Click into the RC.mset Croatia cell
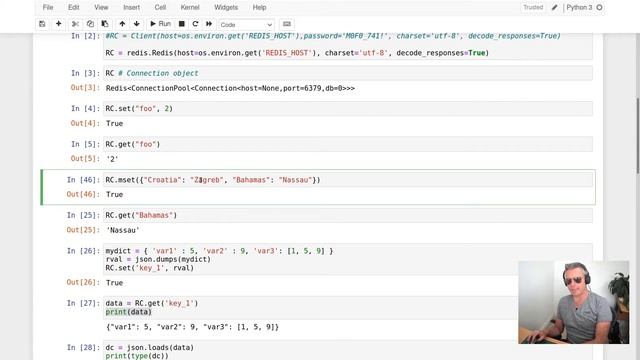Viewport: 640px width, 360px height. point(348,180)
